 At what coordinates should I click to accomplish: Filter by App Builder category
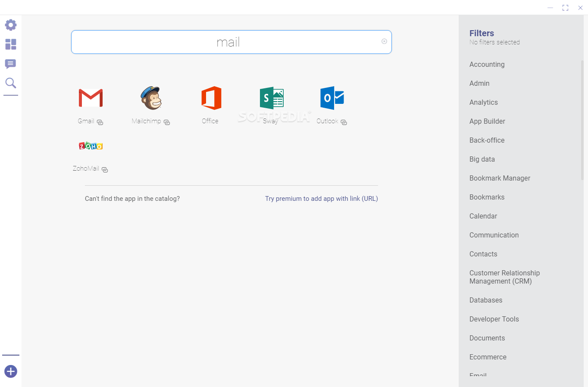[487, 121]
